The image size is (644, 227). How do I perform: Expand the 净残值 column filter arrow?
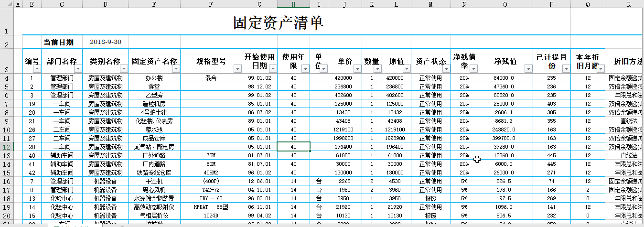[528, 69]
